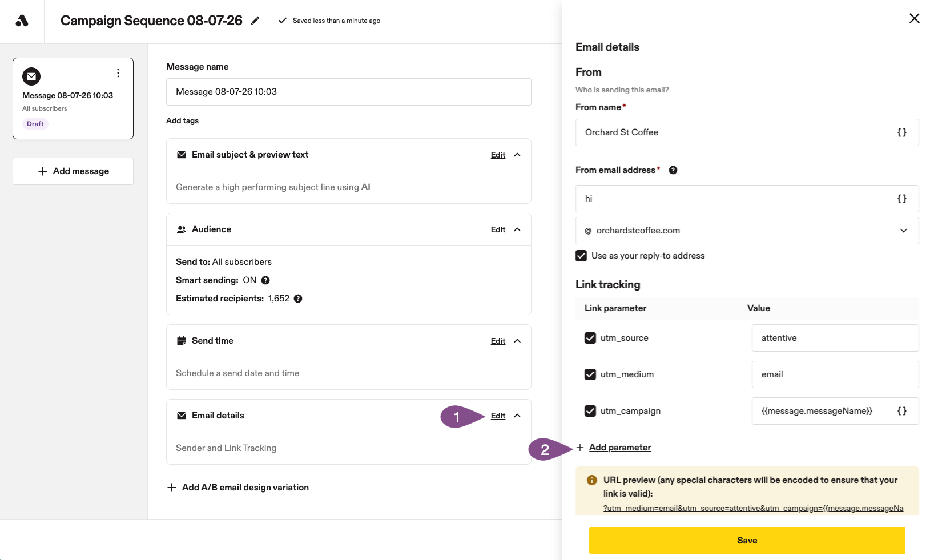Collapse the Audience section chevron

tap(517, 229)
